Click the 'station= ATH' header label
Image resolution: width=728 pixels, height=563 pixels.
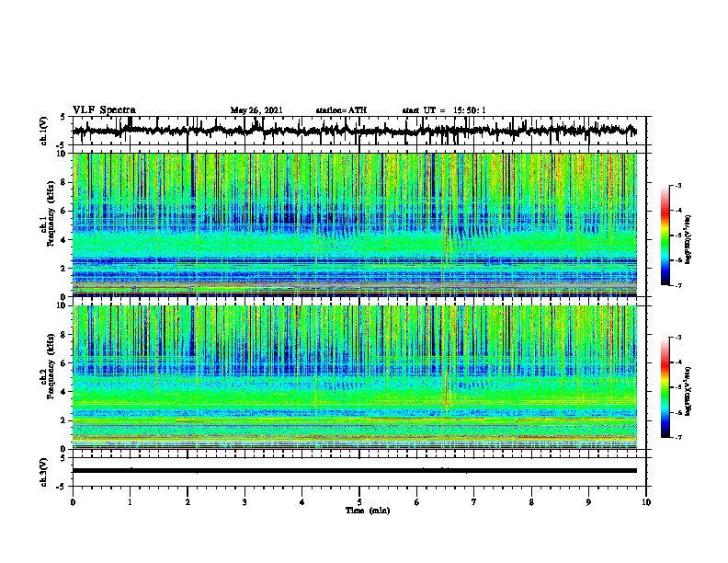pos(341,110)
